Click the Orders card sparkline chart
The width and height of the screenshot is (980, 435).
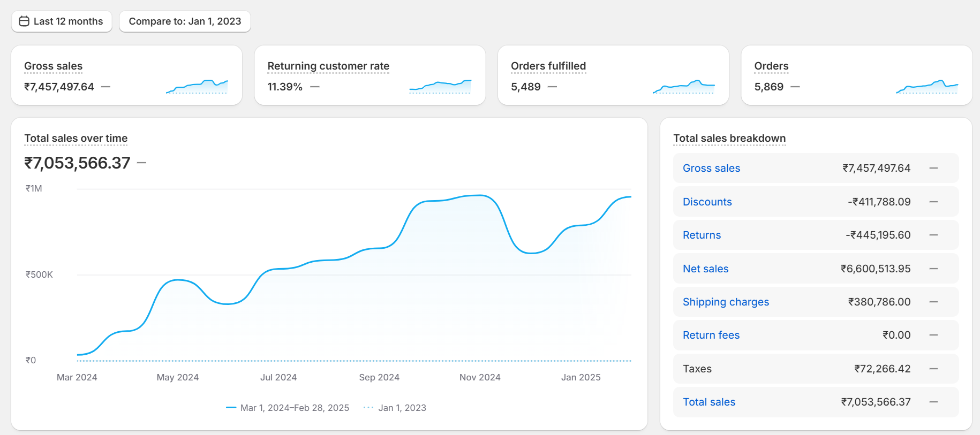(927, 86)
